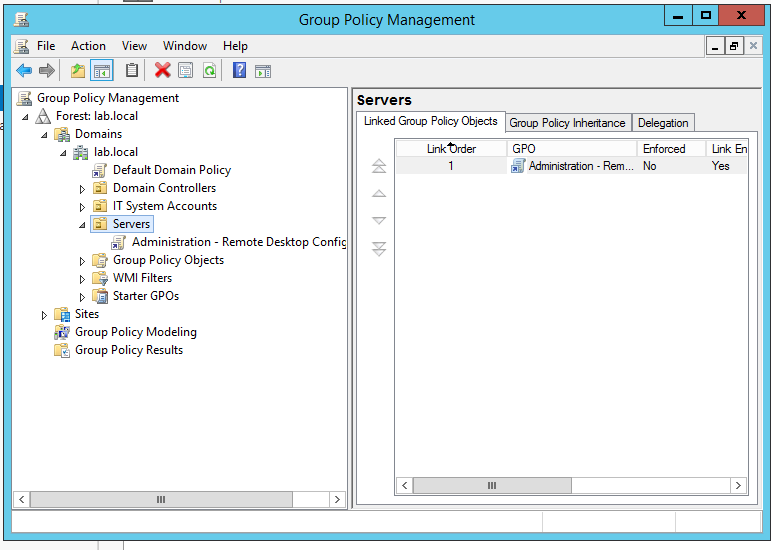
Task: Select Administration - Rem... in the GPO list
Action: (581, 166)
